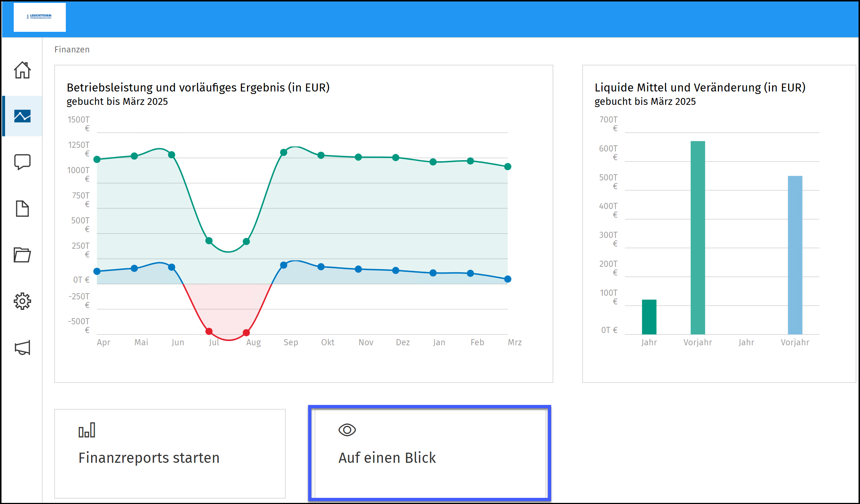Select the red Aug data point on the line chart
Viewport: 860px width, 504px height.
[x=246, y=333]
